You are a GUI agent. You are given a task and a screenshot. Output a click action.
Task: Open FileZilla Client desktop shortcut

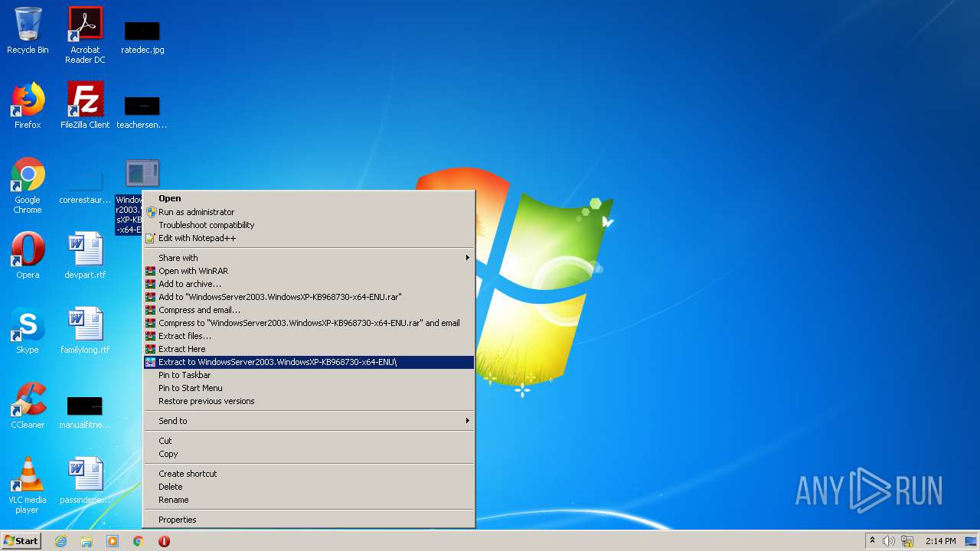click(x=85, y=106)
